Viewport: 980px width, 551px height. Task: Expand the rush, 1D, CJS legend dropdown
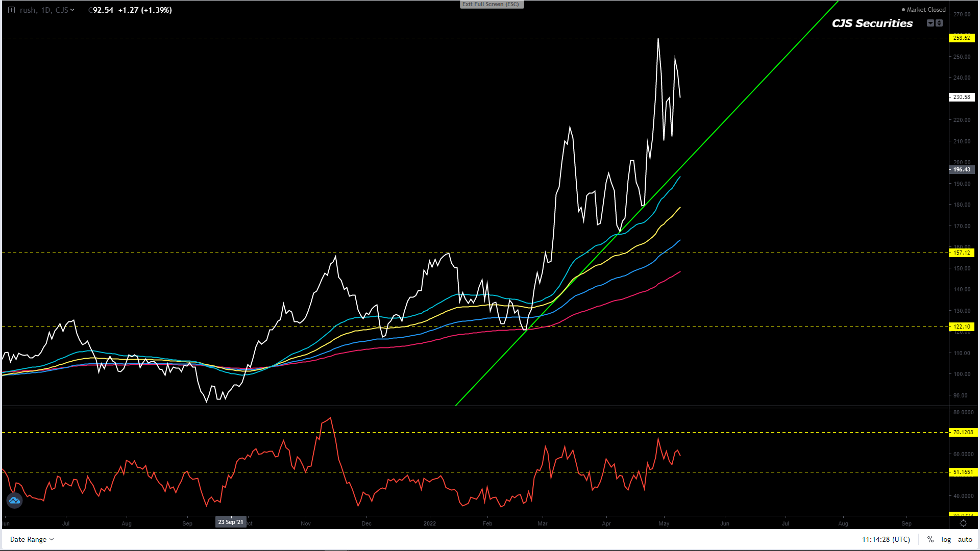[x=72, y=10]
